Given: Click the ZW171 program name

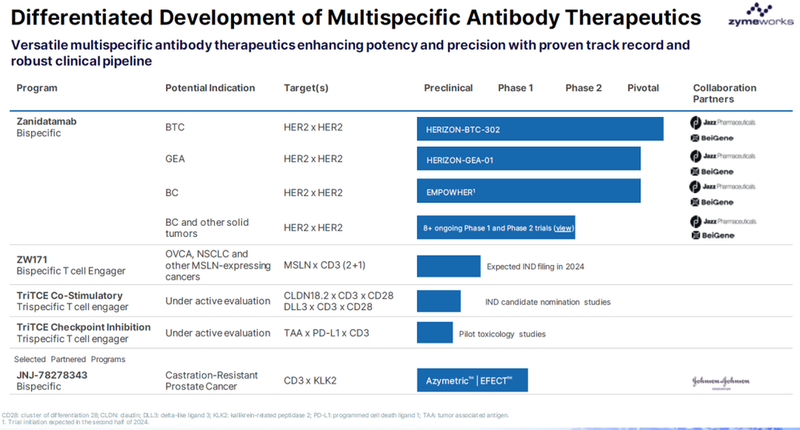Looking at the screenshot, I should click(33, 257).
